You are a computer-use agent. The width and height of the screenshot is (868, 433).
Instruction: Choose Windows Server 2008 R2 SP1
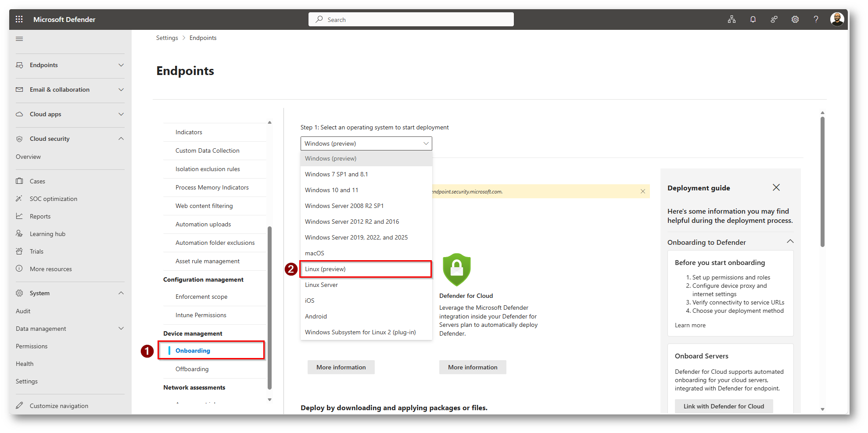[x=366, y=206]
